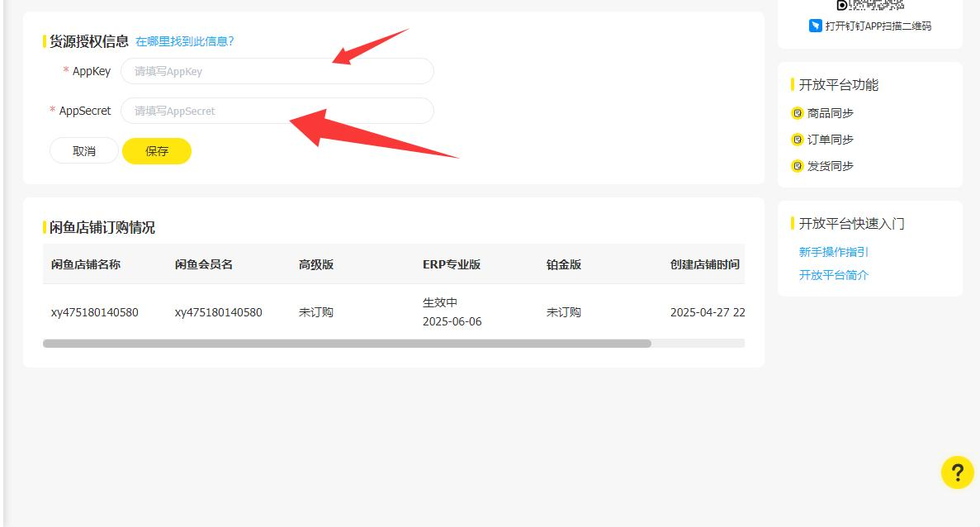Open the 新手操作指引 guide link

834,253
